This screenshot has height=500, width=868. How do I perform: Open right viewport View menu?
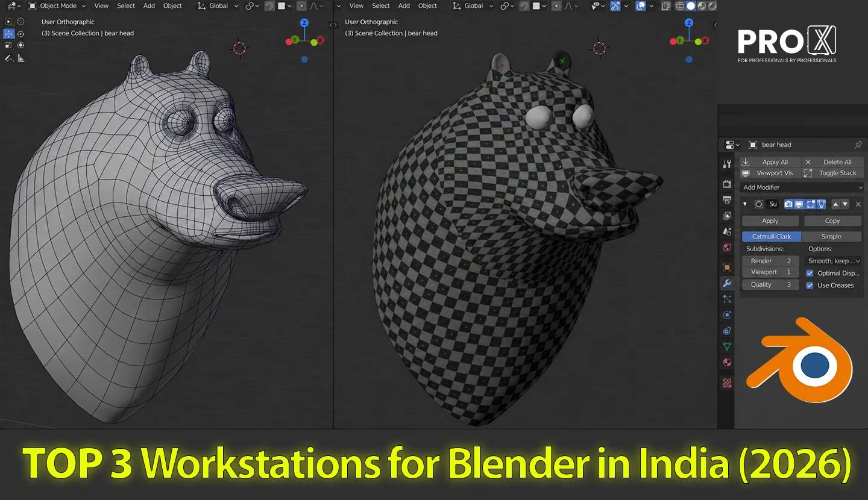click(356, 6)
